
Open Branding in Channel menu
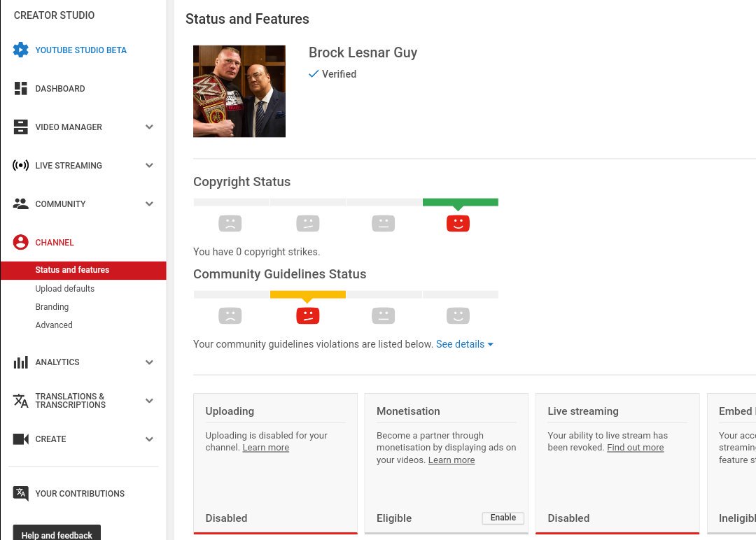[52, 307]
